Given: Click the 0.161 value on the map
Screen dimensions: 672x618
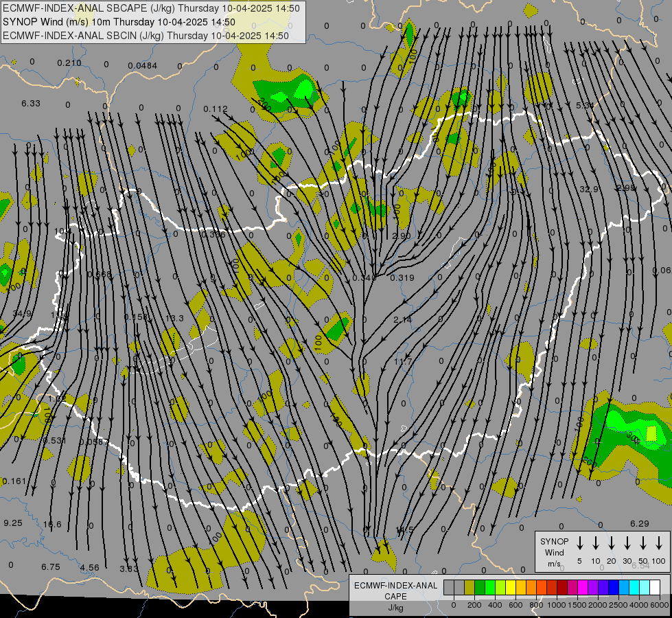Looking at the screenshot, I should (x=14, y=481).
